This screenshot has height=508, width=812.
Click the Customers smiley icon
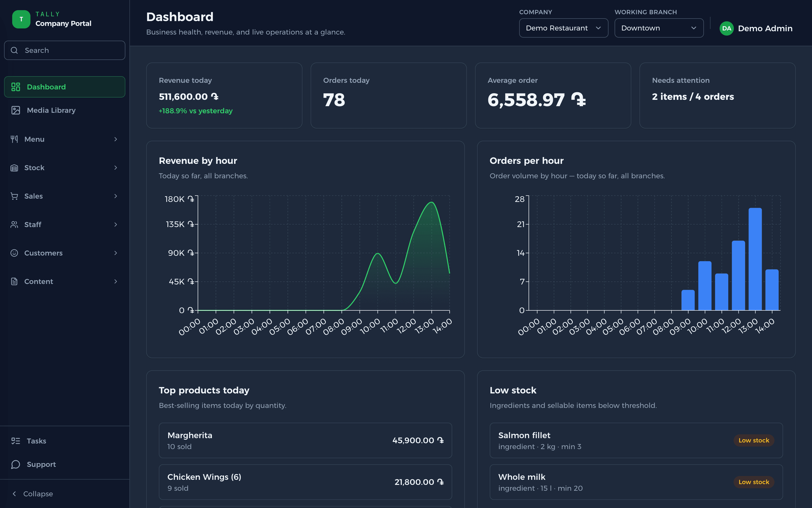click(14, 253)
